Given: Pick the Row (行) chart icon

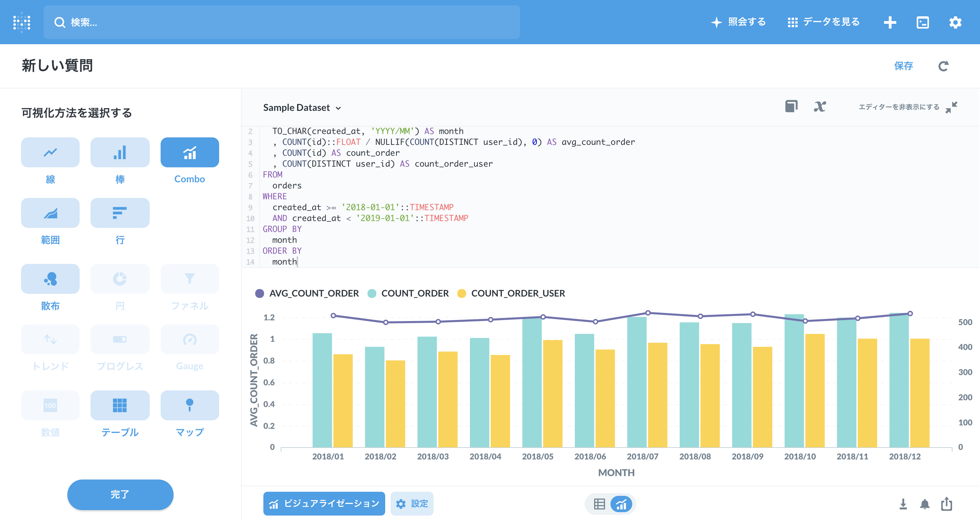Looking at the screenshot, I should point(120,213).
